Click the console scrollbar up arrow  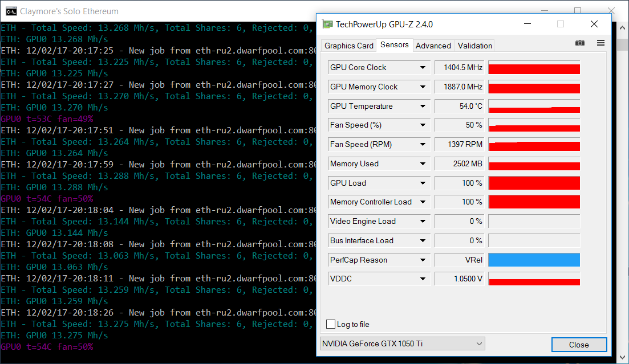pos(622,28)
